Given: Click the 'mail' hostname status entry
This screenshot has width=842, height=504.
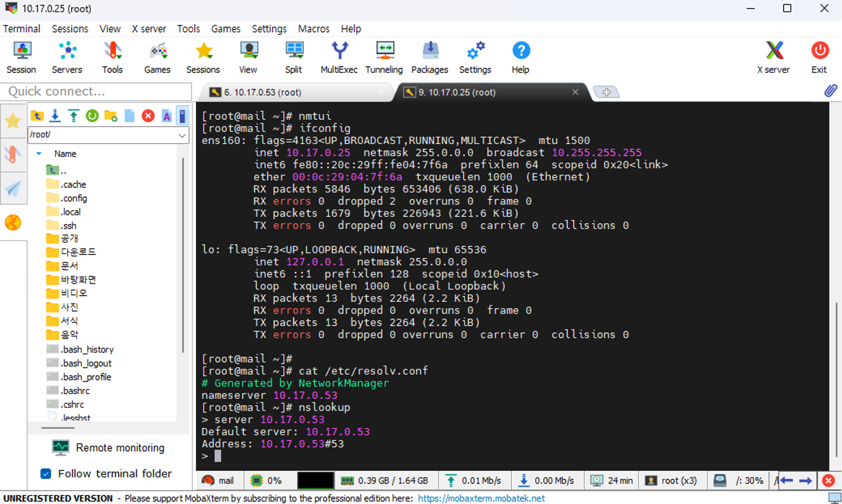Looking at the screenshot, I should 218,480.
